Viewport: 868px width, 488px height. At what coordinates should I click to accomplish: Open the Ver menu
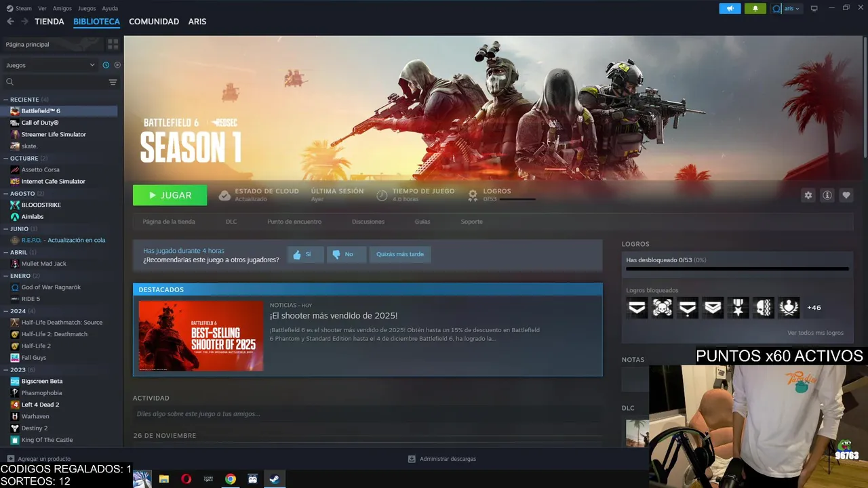(x=42, y=9)
